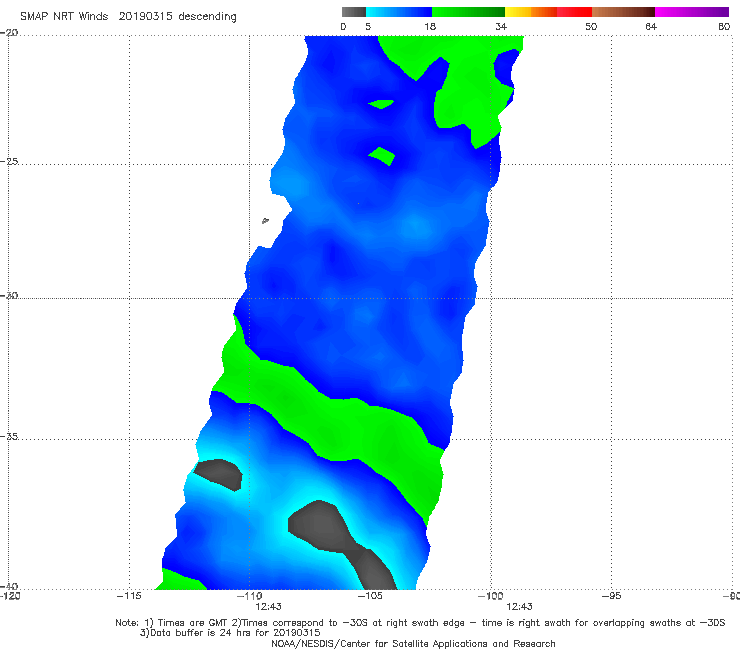Click the longitude label '-110'

tap(249, 596)
